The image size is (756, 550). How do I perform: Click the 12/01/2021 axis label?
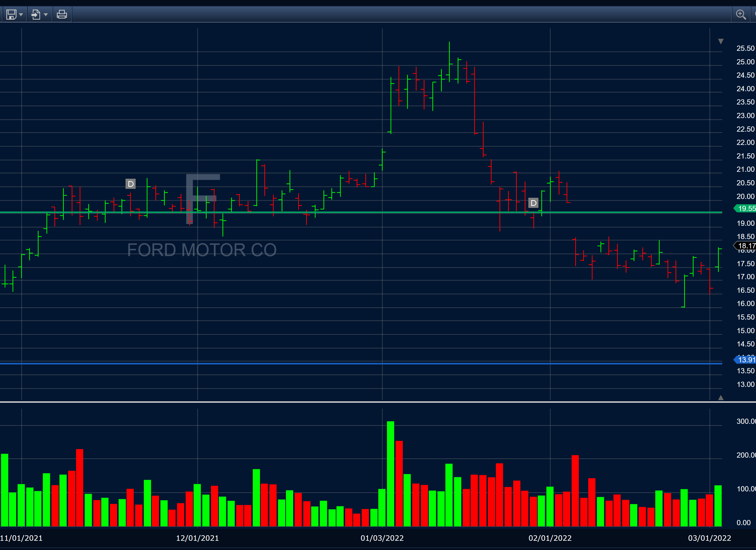point(198,538)
